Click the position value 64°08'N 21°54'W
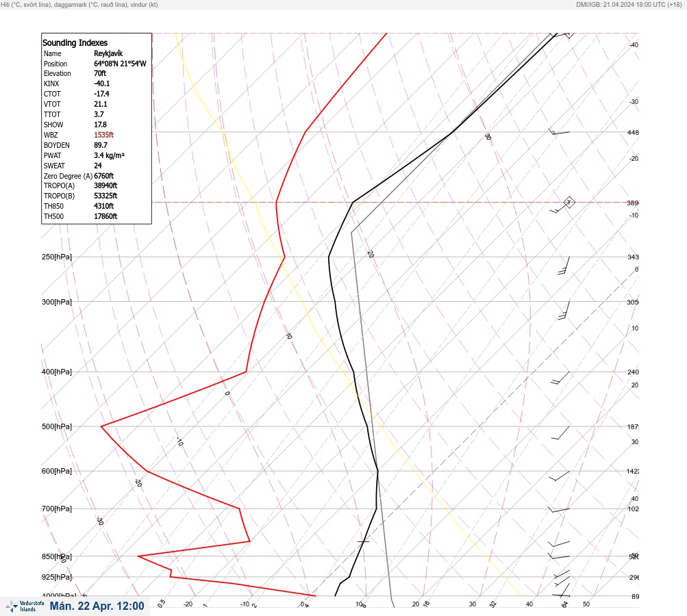Viewport: 687px width, 616px height. (x=120, y=64)
